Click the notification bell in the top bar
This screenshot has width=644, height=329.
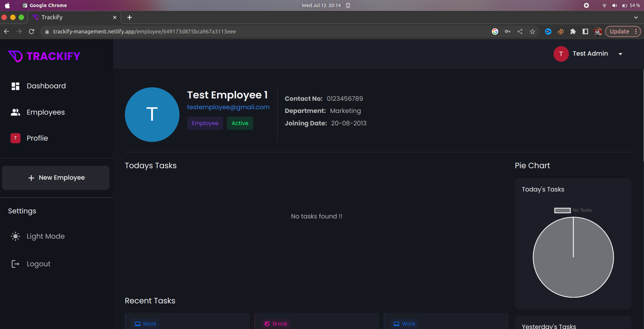tap(348, 5)
